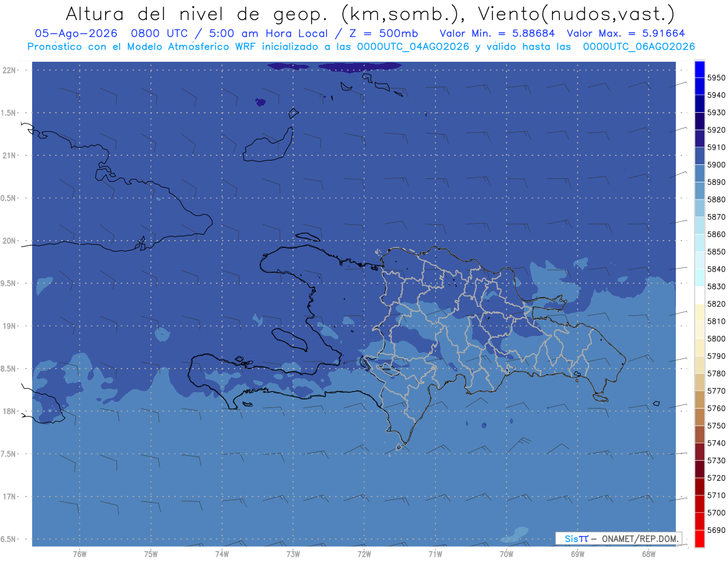The width and height of the screenshot is (728, 562).
Task: Click the 5940 legend value
Action: point(716,95)
